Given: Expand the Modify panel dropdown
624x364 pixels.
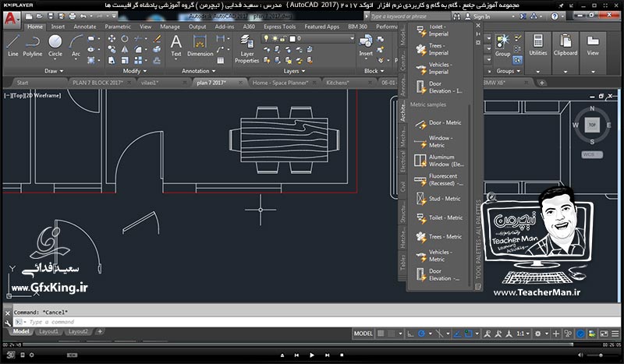Looking at the screenshot, I should (135, 71).
